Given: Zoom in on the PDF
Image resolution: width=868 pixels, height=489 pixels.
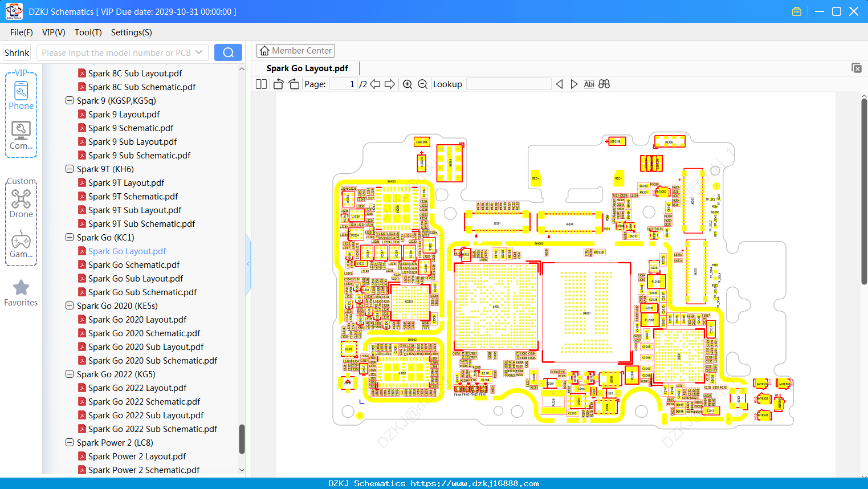Looking at the screenshot, I should (x=407, y=84).
